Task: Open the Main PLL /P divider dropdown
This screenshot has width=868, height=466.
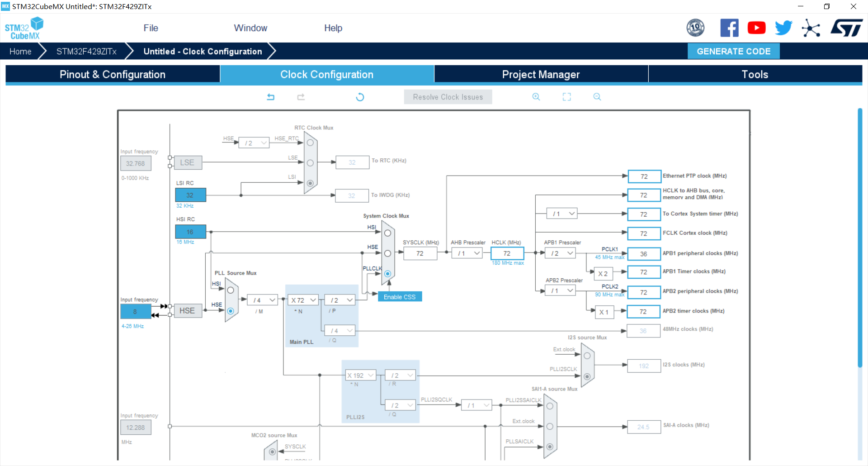Action: [340, 300]
